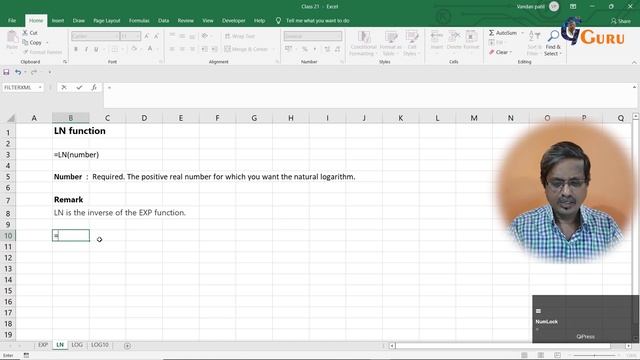Image resolution: width=640 pixels, height=360 pixels.
Task: Click the user account name
Action: (531, 7)
